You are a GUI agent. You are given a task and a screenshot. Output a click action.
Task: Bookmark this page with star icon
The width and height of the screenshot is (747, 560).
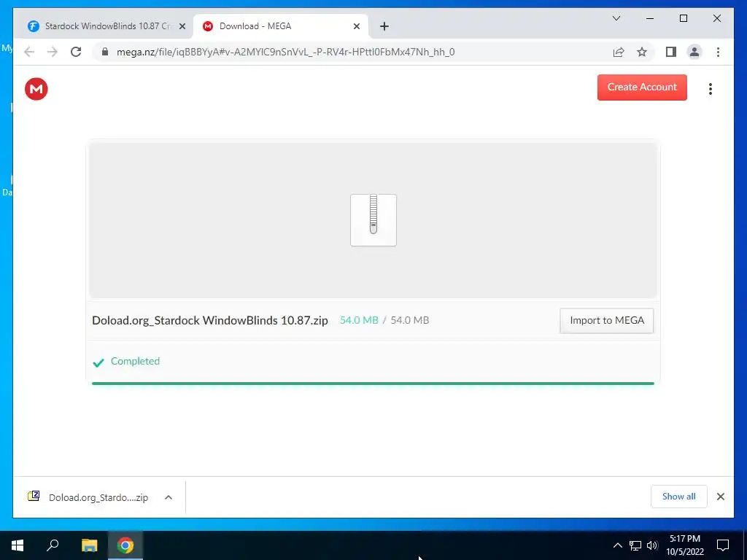click(x=642, y=52)
